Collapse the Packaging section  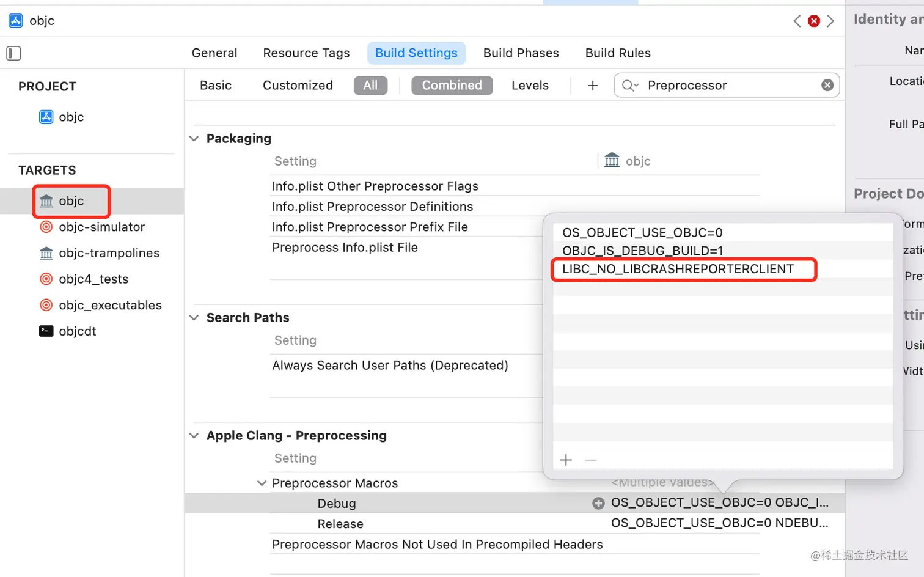[x=194, y=139]
